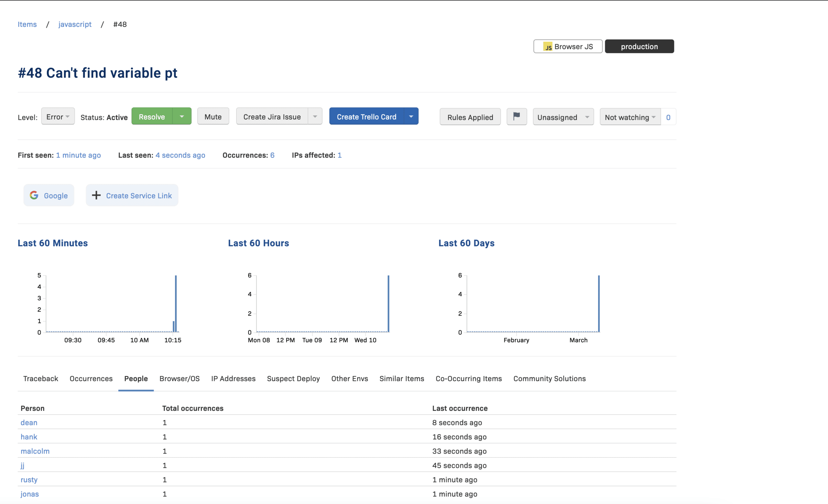Click the last seen timestamp link
The height and width of the screenshot is (504, 828).
(180, 155)
